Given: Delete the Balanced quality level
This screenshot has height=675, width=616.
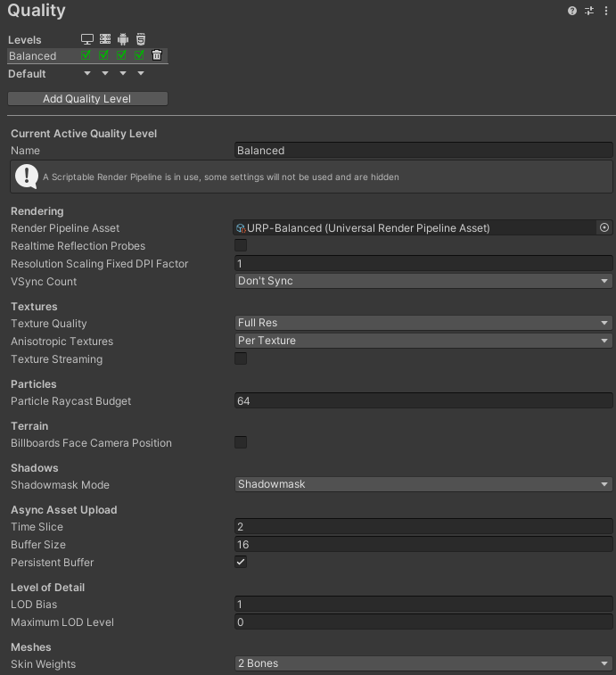Looking at the screenshot, I should 157,55.
